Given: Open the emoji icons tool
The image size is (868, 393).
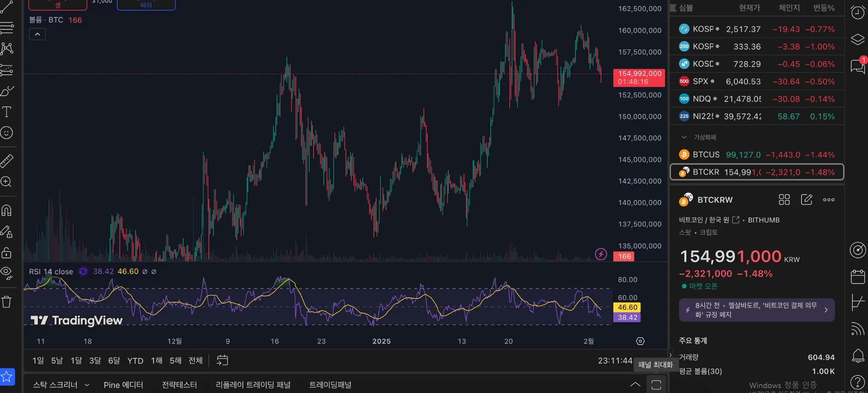Looking at the screenshot, I should [6, 133].
